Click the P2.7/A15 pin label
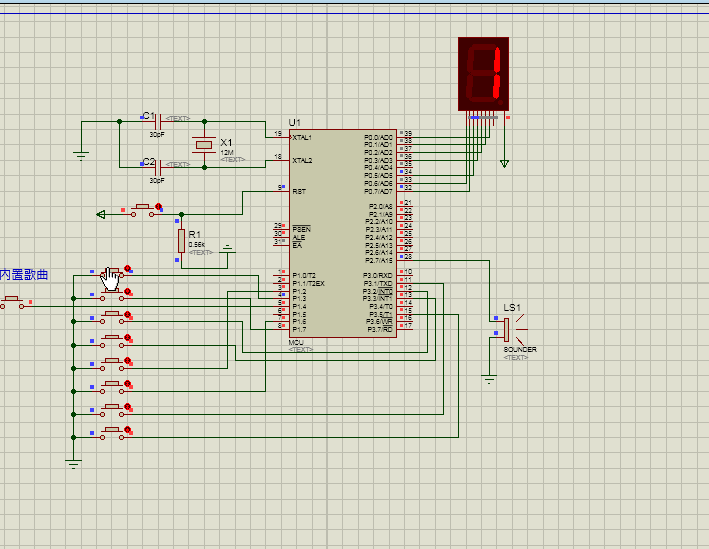709x549 pixels. click(x=379, y=260)
